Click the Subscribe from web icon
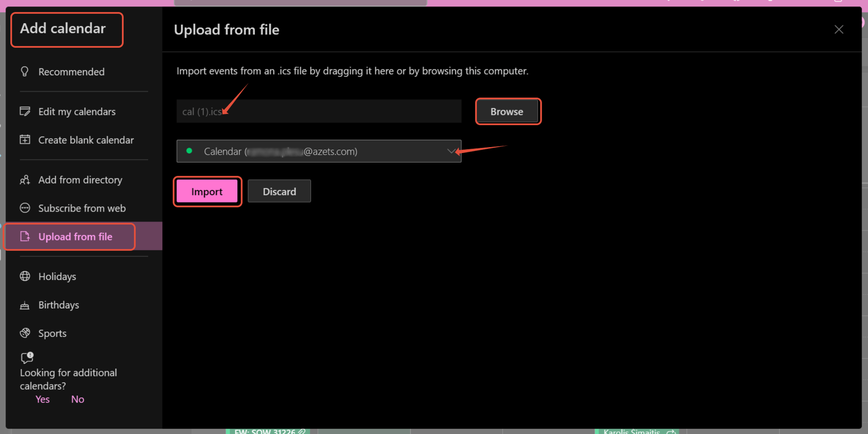The image size is (868, 434). coord(25,208)
